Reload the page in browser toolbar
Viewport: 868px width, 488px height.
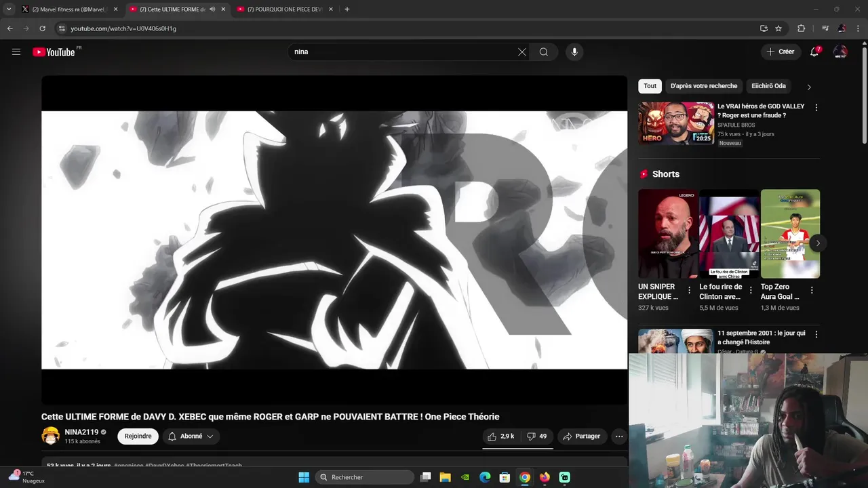[x=42, y=28]
